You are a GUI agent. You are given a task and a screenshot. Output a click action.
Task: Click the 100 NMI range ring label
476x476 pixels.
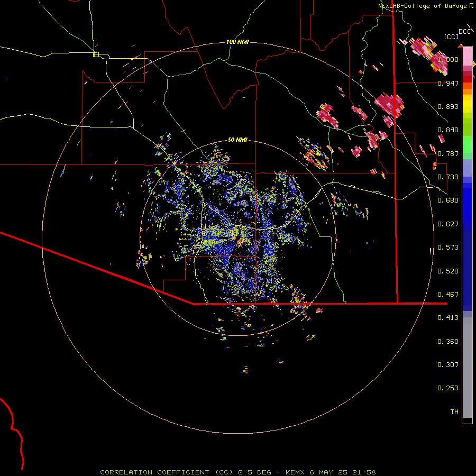pyautogui.click(x=237, y=42)
